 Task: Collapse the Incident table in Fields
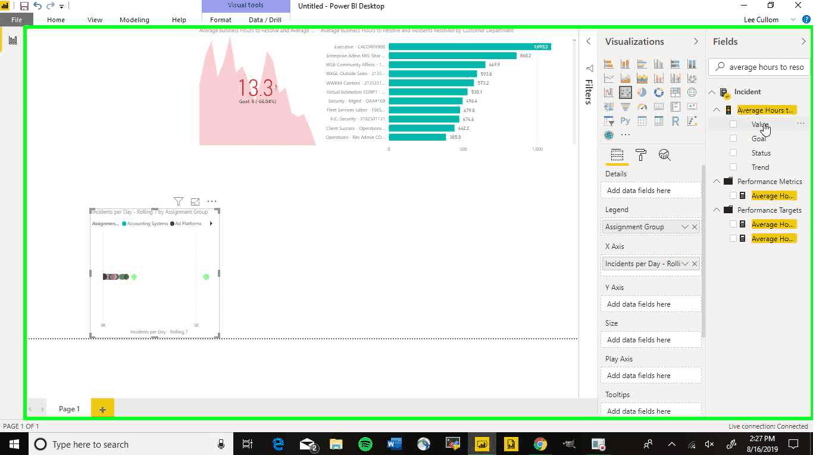pos(712,92)
